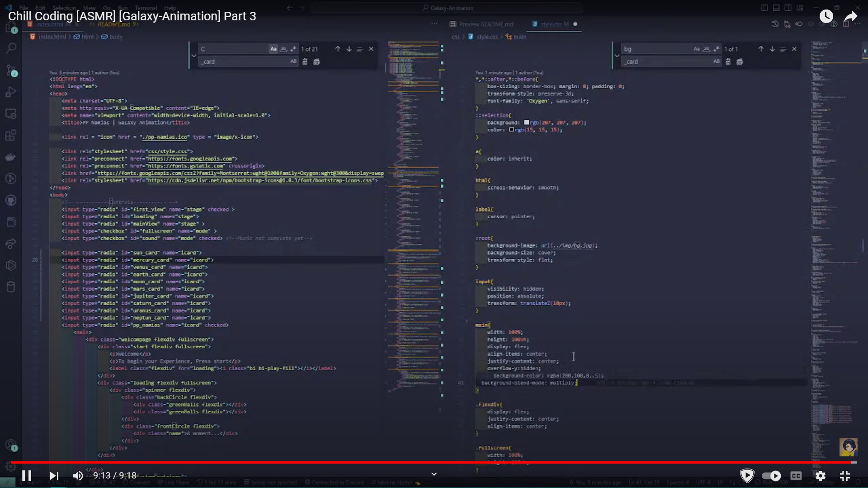
Task: Toggle closed captions
Action: [796, 476]
